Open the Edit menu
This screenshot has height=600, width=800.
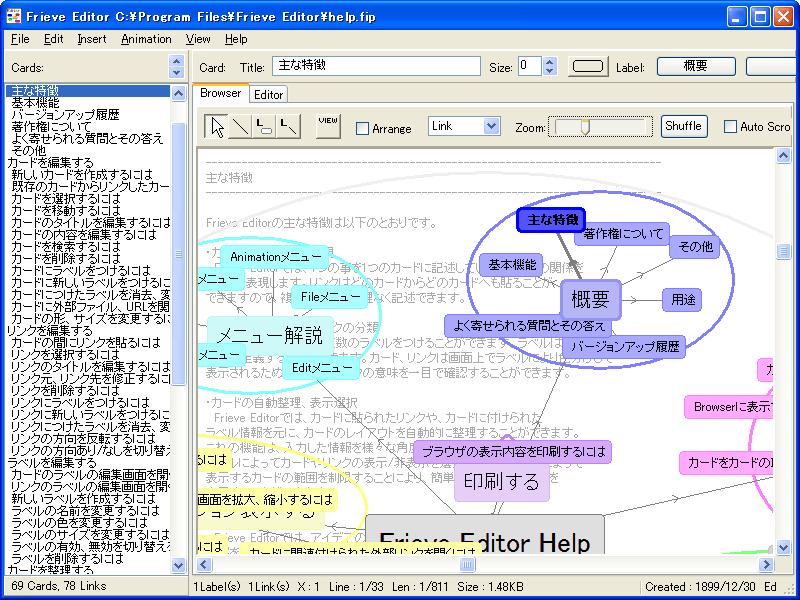(54, 39)
